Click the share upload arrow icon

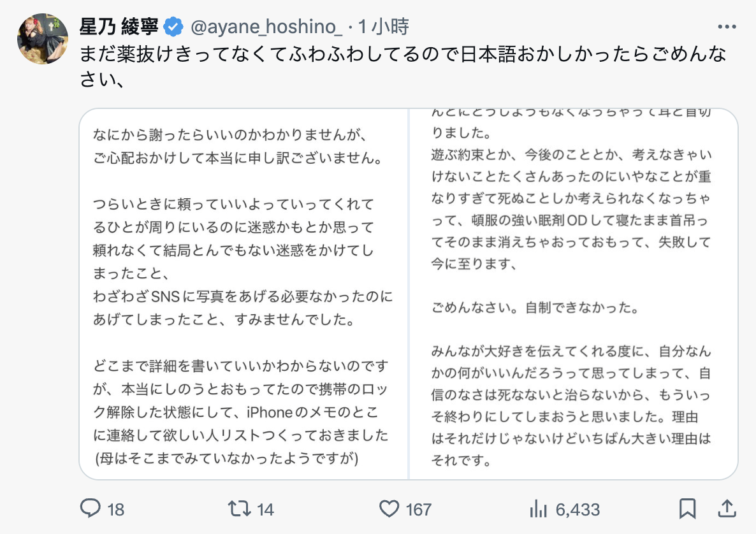[x=725, y=509]
